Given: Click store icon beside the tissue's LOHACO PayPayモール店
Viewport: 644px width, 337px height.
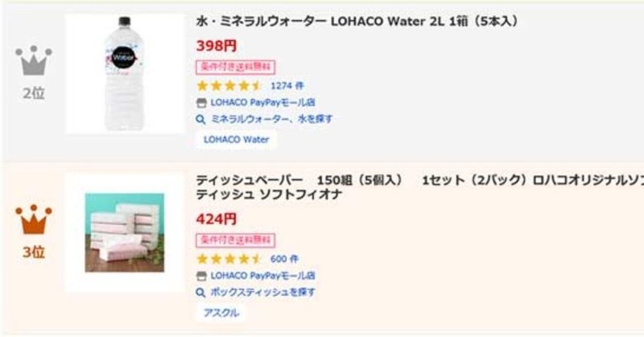Looking at the screenshot, I should tap(201, 276).
